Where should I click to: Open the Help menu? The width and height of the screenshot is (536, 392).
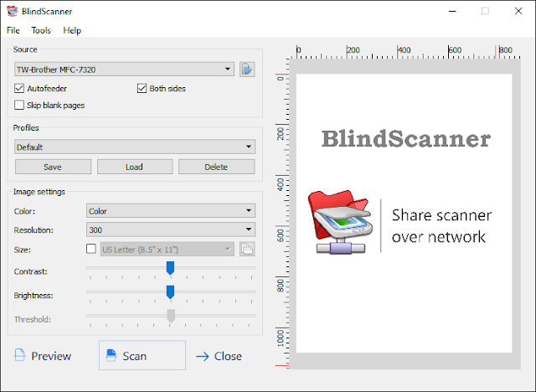coord(72,30)
